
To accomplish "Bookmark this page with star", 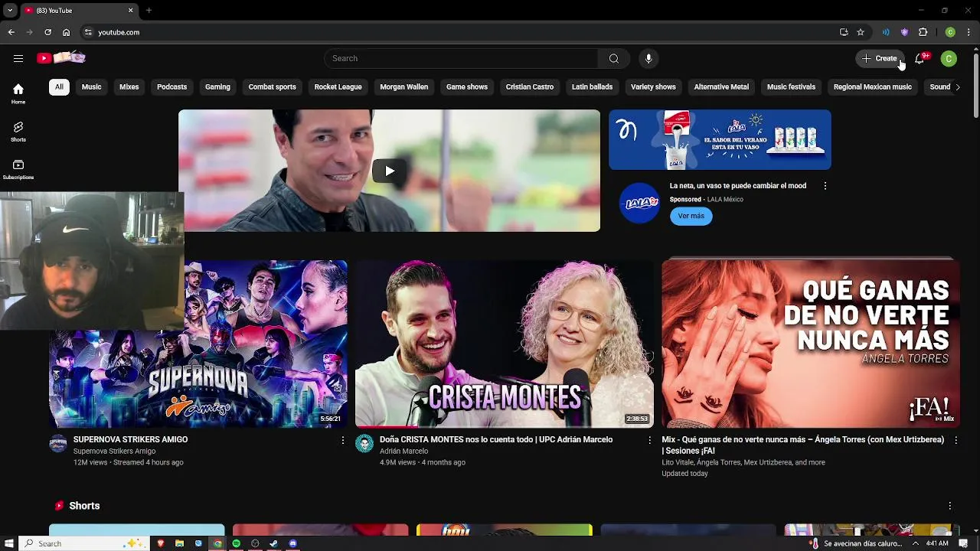I will 861,32.
